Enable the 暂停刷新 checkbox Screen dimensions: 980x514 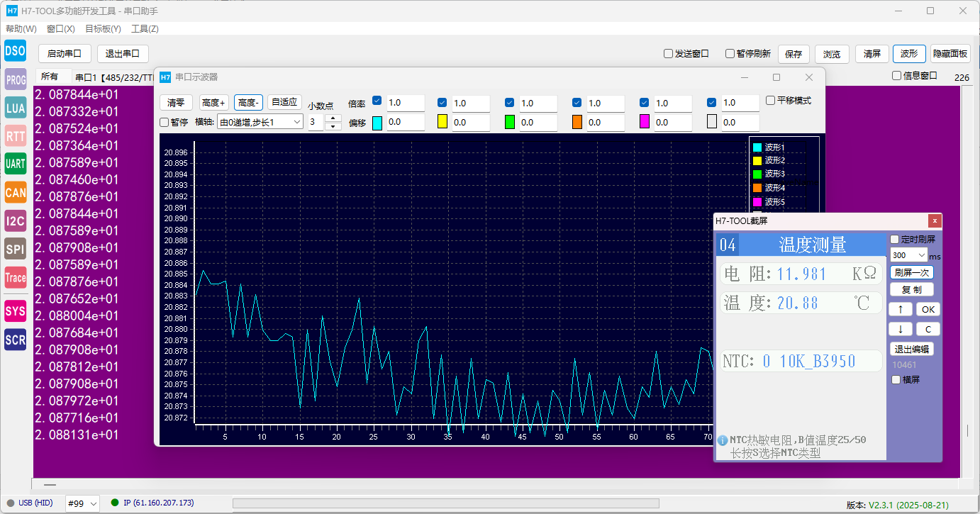click(x=730, y=54)
